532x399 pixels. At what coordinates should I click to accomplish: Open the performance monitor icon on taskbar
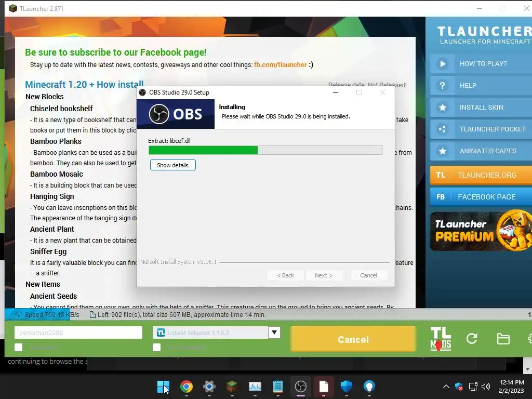click(x=255, y=387)
